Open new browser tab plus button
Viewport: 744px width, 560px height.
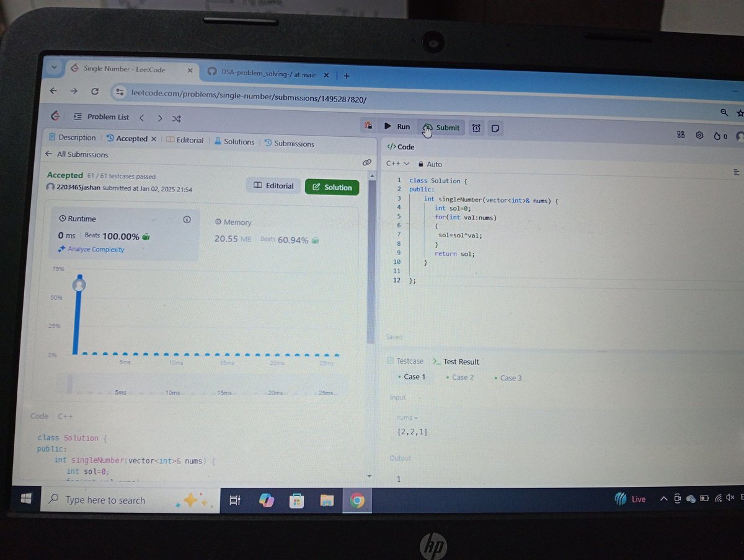[x=347, y=76]
